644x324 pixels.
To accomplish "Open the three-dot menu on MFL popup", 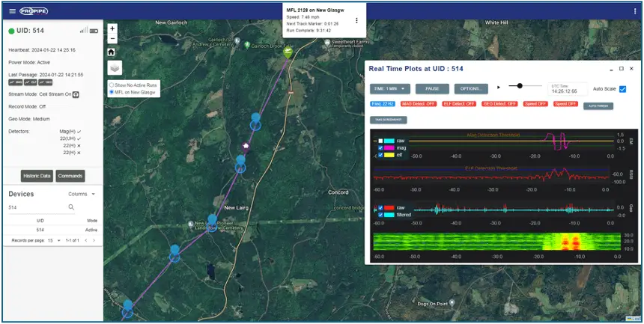I will pos(356,20).
